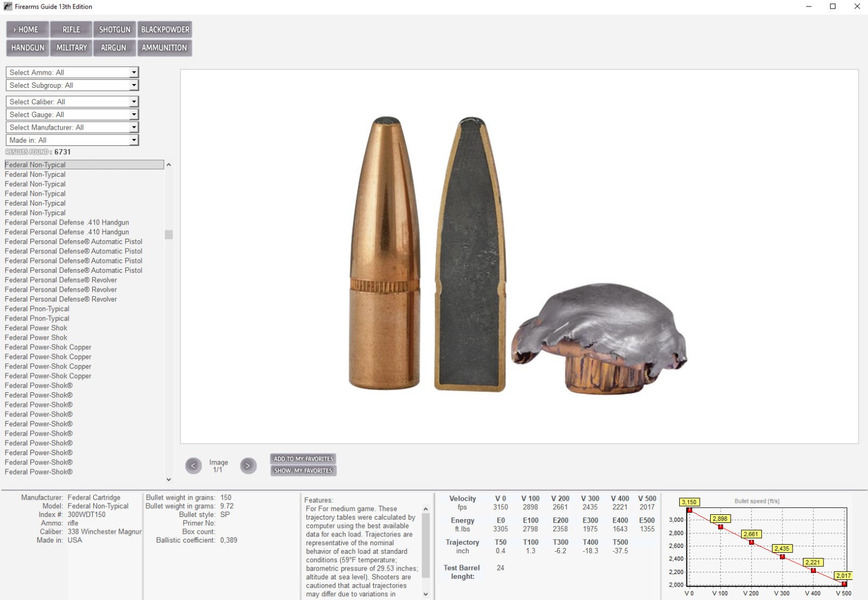The height and width of the screenshot is (600, 868).
Task: Click the bullet photo in viewer
Action: [x=519, y=256]
